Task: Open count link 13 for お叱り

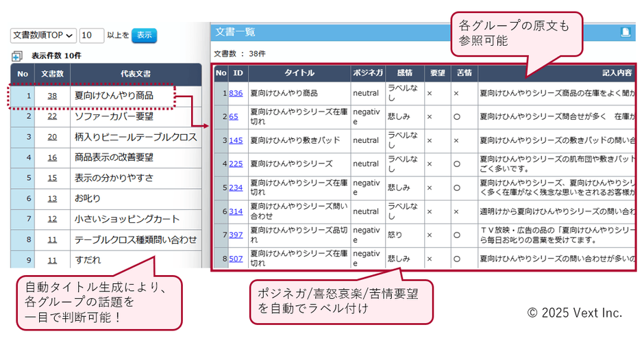Action: tap(52, 198)
